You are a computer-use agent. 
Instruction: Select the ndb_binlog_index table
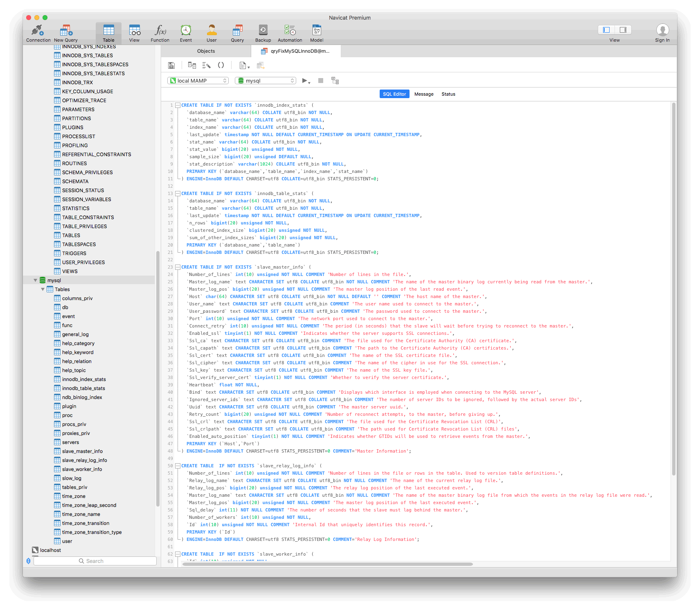[82, 397]
